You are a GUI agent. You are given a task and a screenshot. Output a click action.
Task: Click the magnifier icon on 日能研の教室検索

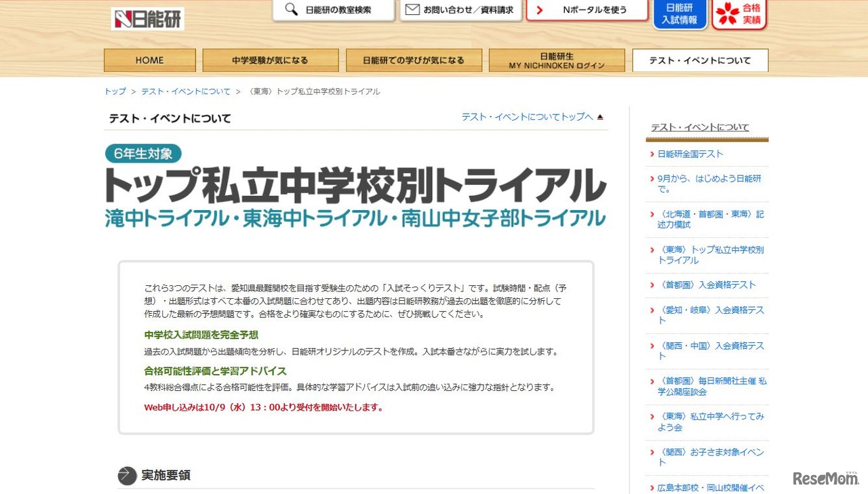[290, 10]
